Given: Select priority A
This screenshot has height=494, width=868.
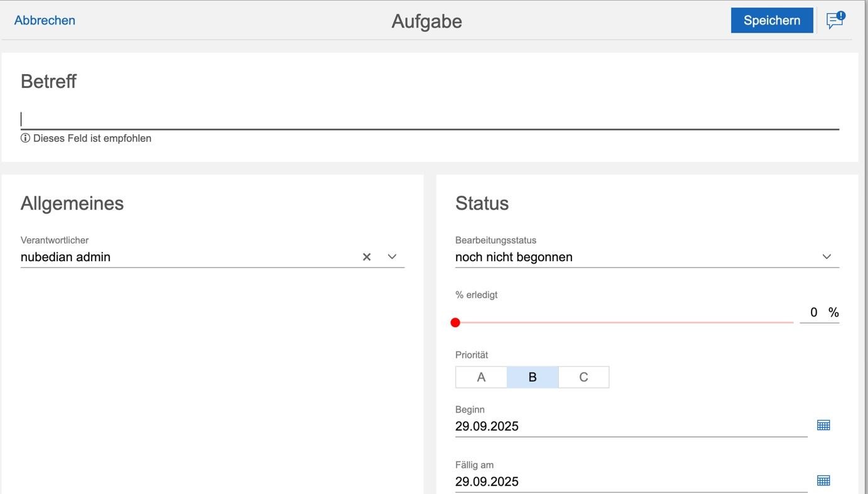Looking at the screenshot, I should [481, 377].
